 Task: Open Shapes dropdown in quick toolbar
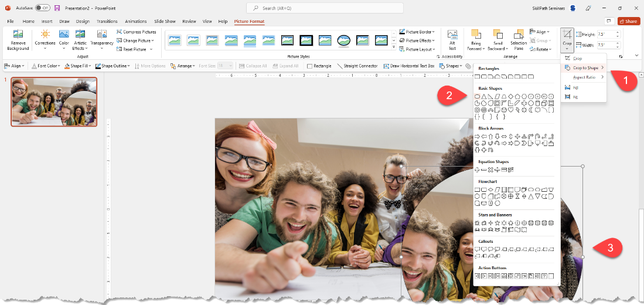click(x=451, y=66)
